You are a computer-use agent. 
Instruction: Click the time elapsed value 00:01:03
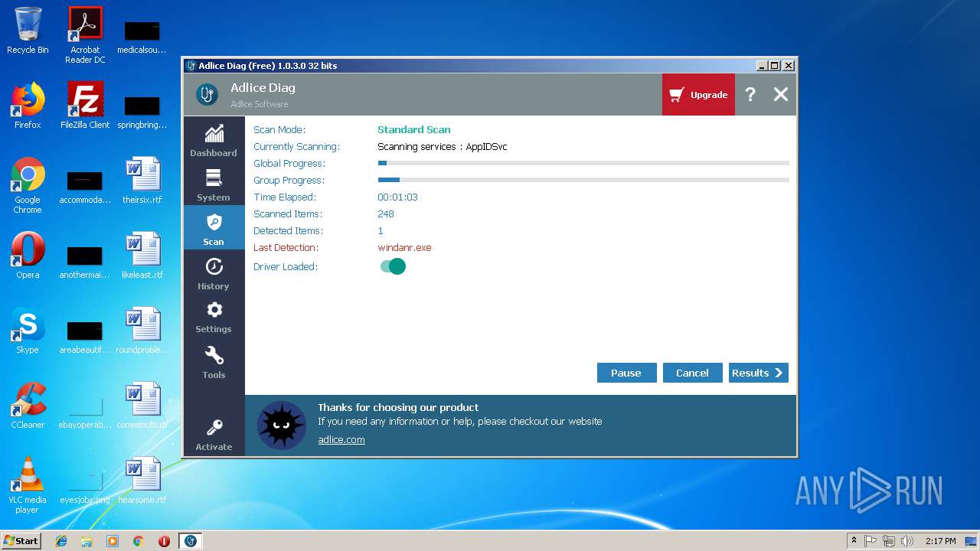point(397,197)
